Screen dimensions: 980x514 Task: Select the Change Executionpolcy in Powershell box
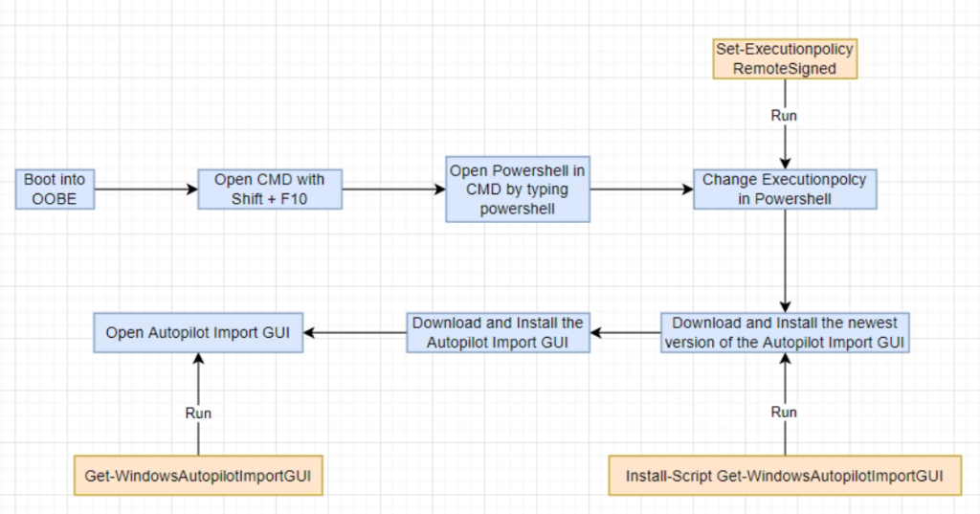pyautogui.click(x=785, y=189)
